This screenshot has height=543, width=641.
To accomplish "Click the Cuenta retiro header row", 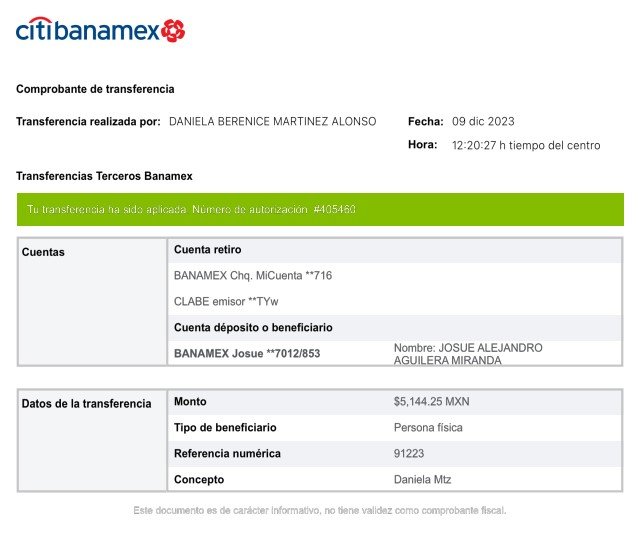I will (x=394, y=250).
